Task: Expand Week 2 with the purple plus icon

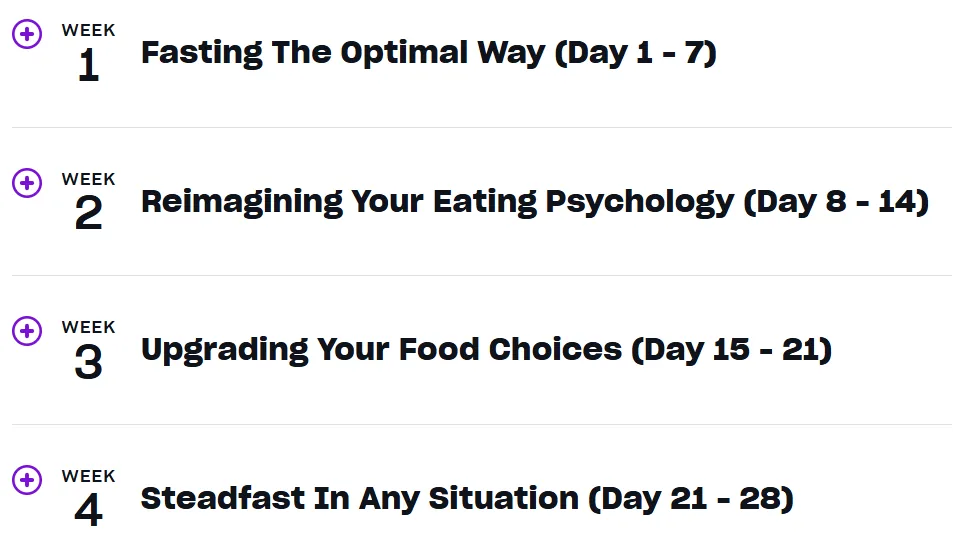Action: pyautogui.click(x=27, y=183)
